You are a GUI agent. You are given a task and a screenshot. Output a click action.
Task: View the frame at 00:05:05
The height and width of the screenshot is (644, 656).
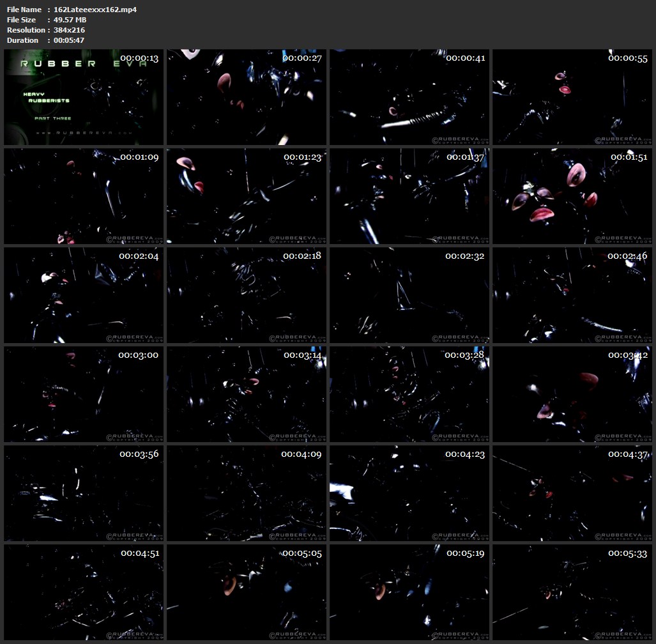(x=247, y=592)
